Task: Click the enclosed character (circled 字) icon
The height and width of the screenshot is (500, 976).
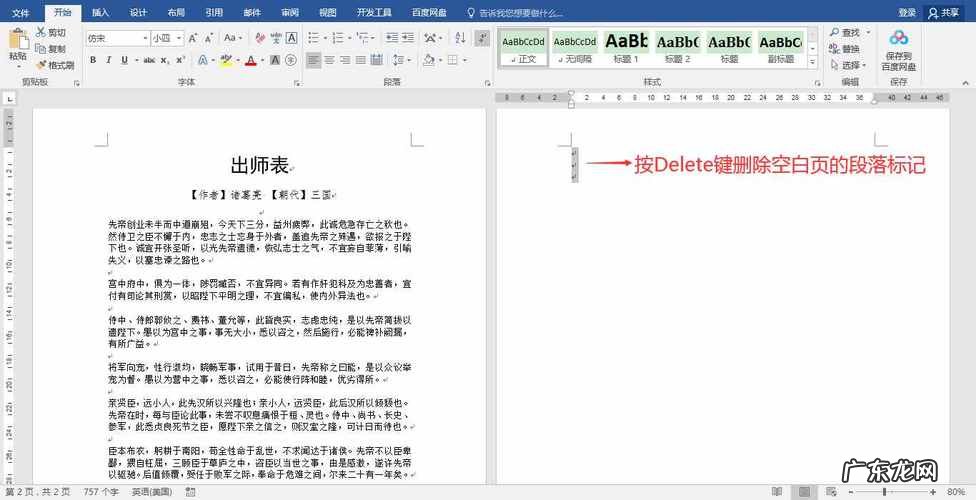Action: (x=291, y=60)
